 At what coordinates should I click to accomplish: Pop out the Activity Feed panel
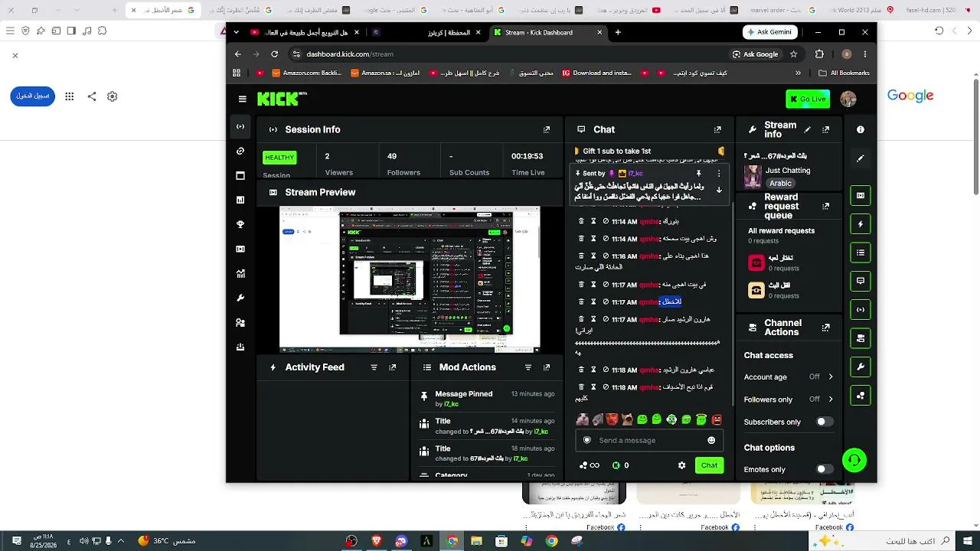pyautogui.click(x=393, y=367)
